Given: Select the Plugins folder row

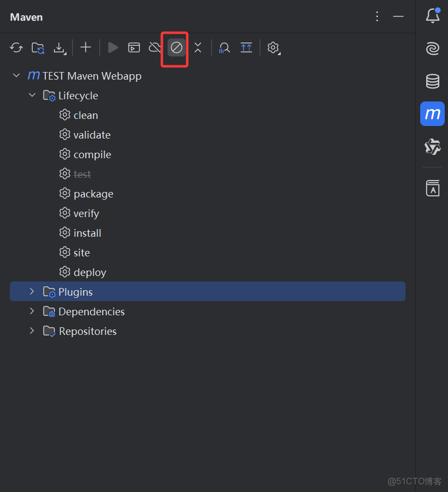Looking at the screenshot, I should point(208,291).
